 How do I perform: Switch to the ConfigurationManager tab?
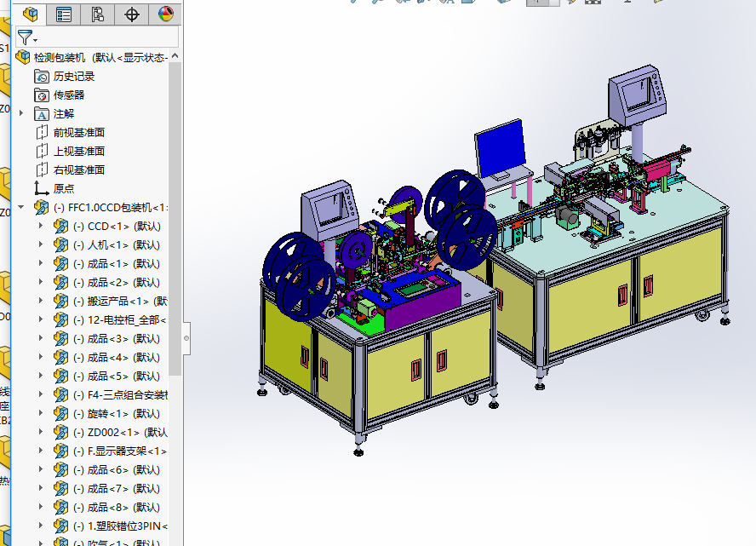[98, 14]
